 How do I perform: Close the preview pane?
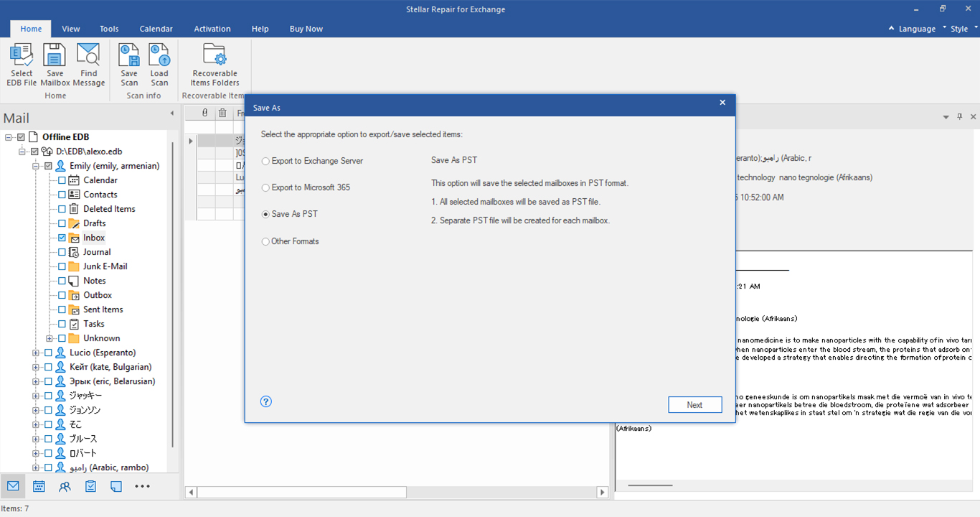coord(973,116)
